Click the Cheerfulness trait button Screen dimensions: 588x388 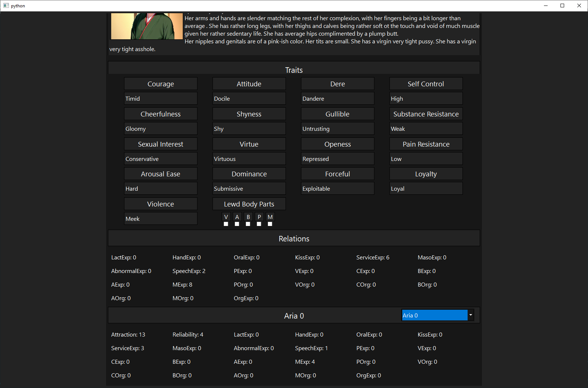(x=160, y=114)
